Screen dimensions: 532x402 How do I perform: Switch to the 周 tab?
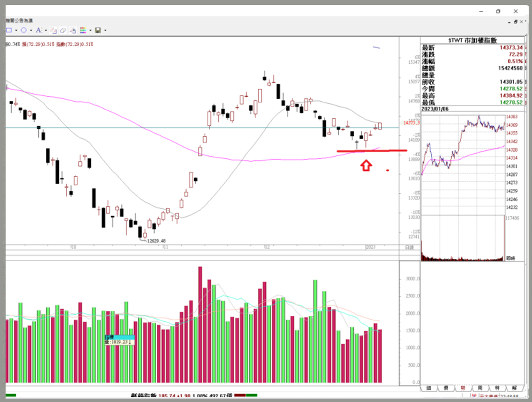pos(480,388)
